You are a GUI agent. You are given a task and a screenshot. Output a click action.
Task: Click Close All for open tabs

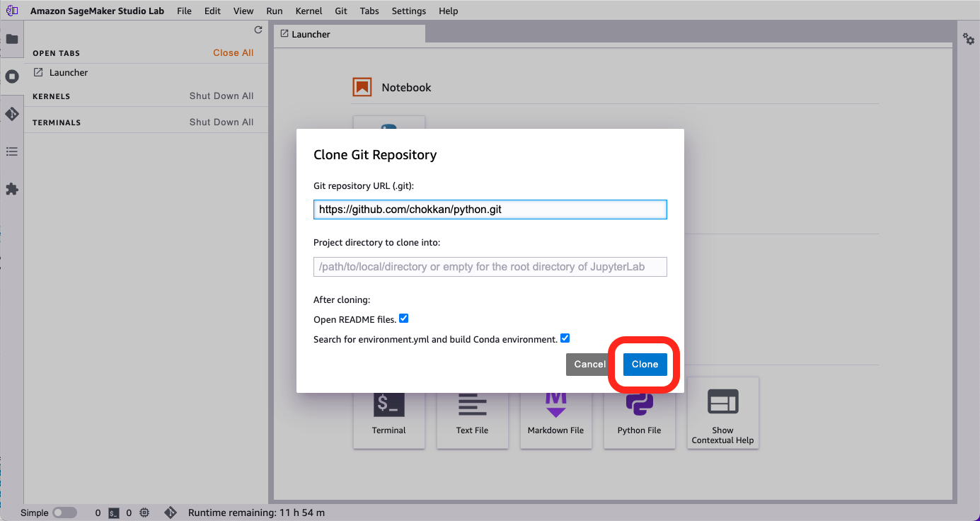click(x=234, y=53)
